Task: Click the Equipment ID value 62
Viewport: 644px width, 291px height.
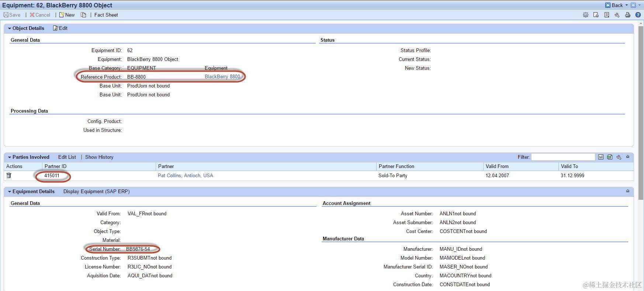Action: coord(130,51)
